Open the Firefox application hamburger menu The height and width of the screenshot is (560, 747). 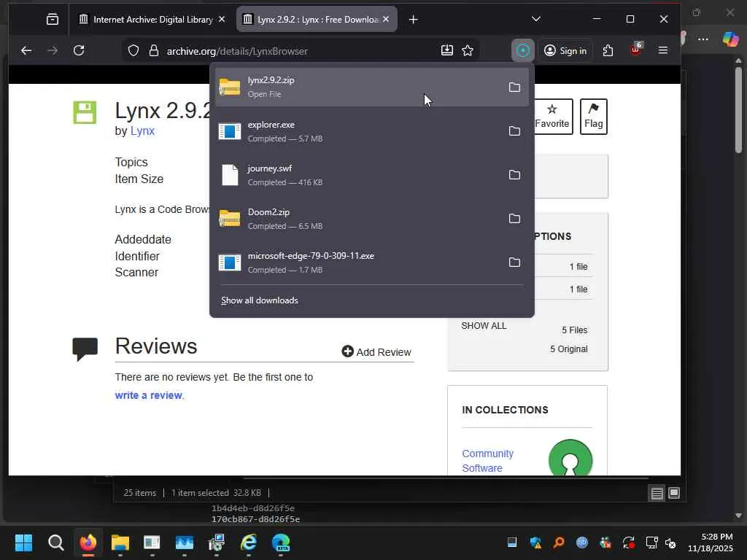(x=662, y=50)
